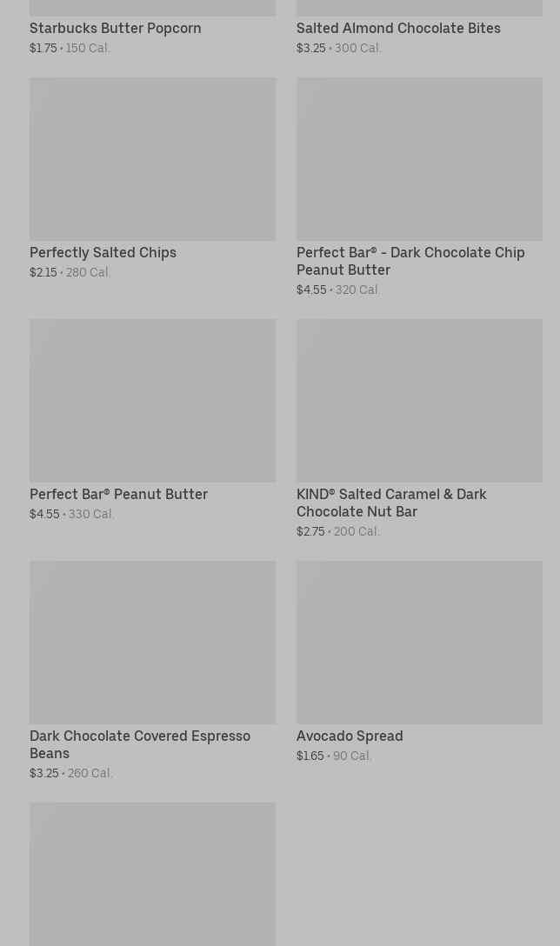Image resolution: width=560 pixels, height=946 pixels.
Task: Click the $2.75 200 Cal. price line
Action: (337, 532)
